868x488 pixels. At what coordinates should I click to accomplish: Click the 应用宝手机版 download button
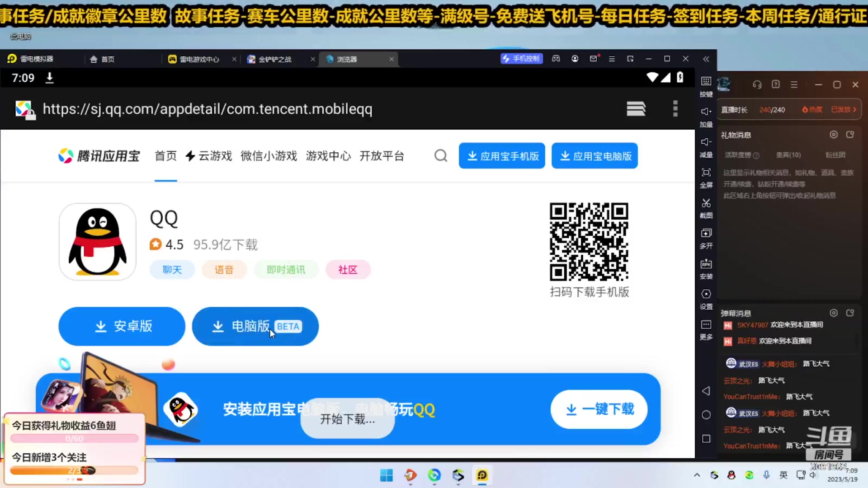click(x=502, y=156)
